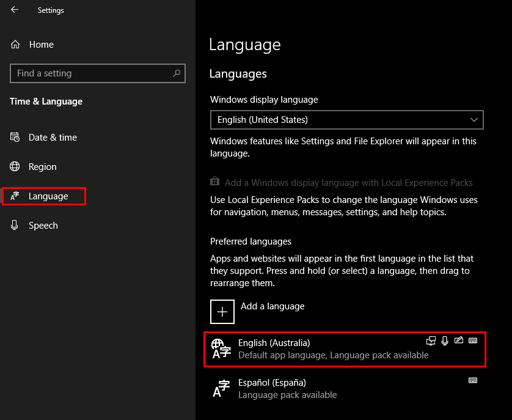Click the Language sidebar icon

(x=15, y=196)
